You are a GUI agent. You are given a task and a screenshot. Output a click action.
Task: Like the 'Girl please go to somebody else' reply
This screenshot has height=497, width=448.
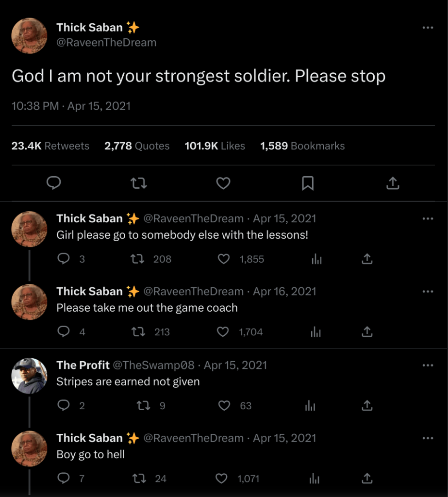coord(224,259)
